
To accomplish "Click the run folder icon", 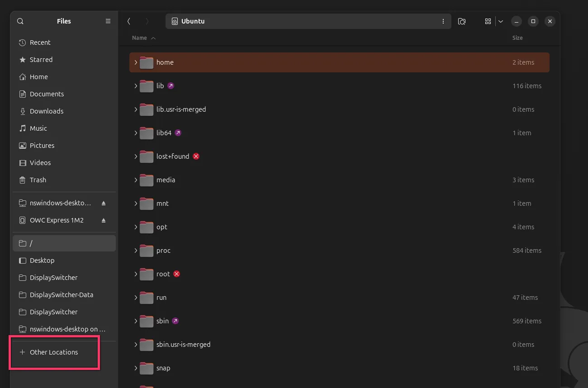I will click(147, 298).
